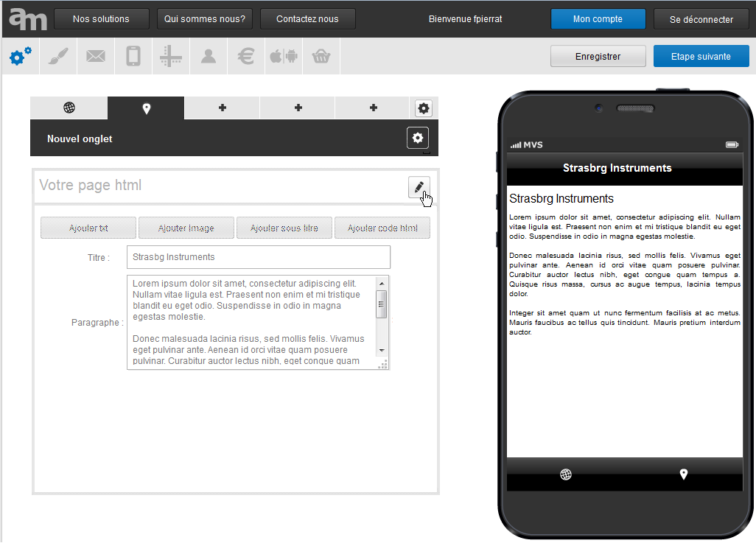Switch to the globe tab

(x=69, y=108)
